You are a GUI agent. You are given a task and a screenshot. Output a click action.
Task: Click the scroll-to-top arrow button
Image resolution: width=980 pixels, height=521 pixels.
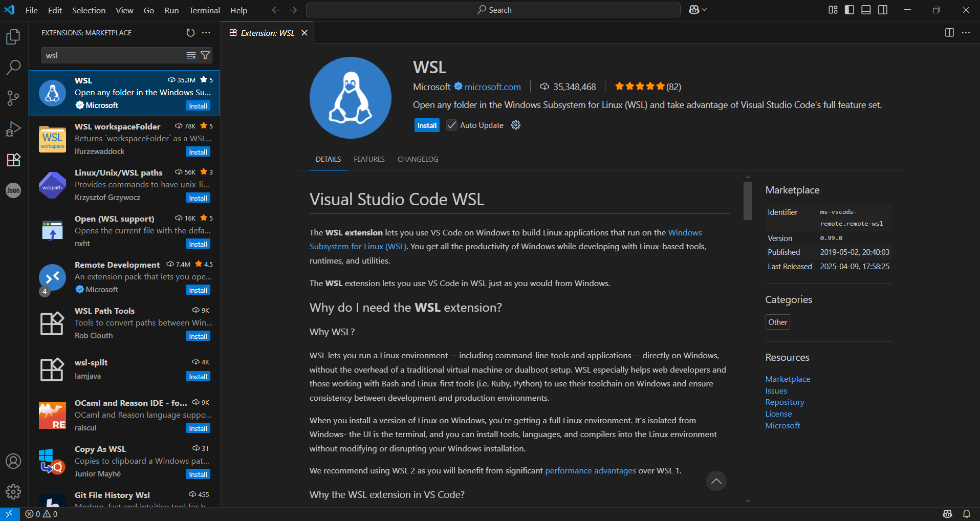716,481
